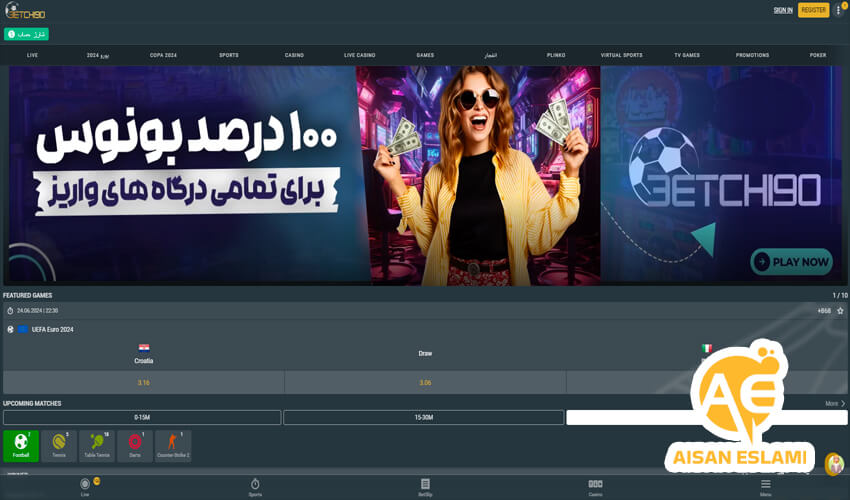Open the LIVE CASINO menu item
The height and width of the screenshot is (500, 850).
(359, 55)
